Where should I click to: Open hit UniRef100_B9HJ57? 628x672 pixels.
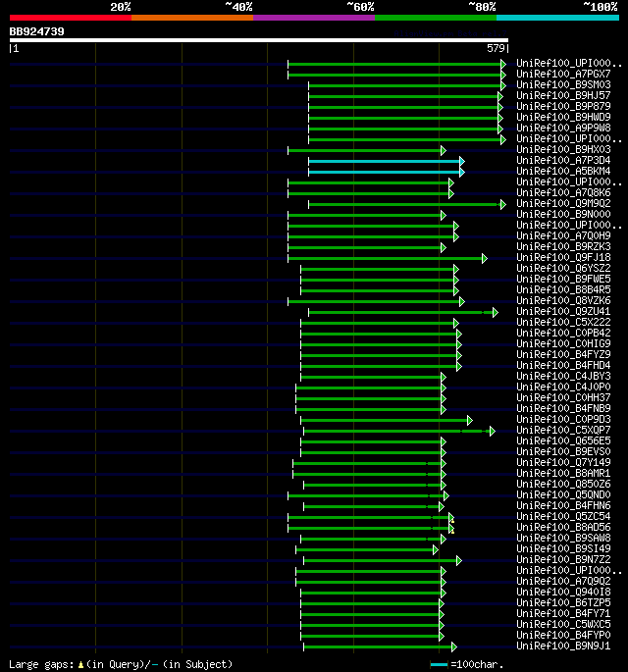pos(563,95)
